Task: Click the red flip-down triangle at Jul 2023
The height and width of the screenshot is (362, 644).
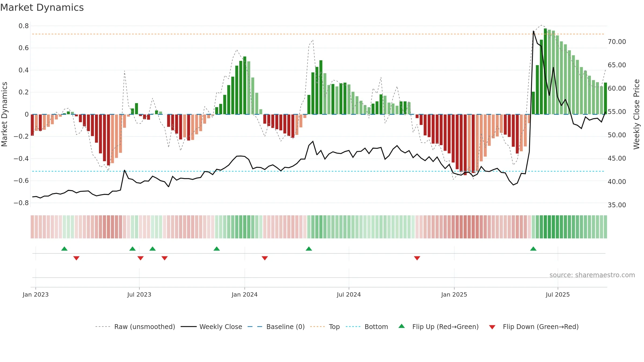Action: (x=140, y=258)
